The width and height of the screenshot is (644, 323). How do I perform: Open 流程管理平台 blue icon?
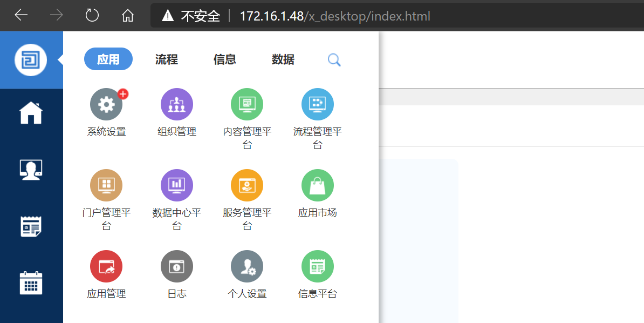[318, 104]
